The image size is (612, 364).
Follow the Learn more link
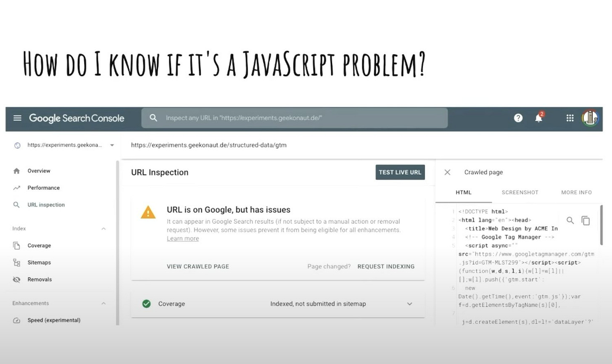click(x=183, y=238)
